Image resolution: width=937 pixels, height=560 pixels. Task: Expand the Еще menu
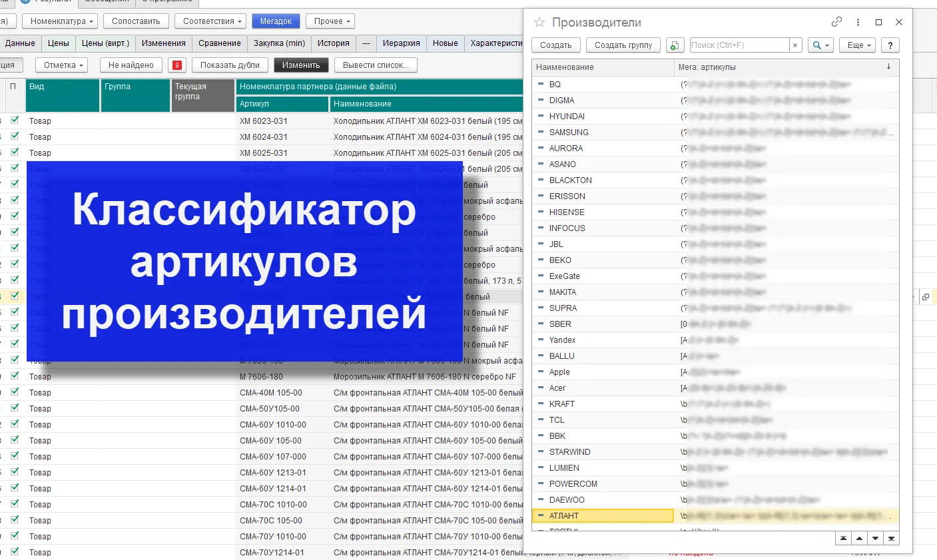point(858,45)
